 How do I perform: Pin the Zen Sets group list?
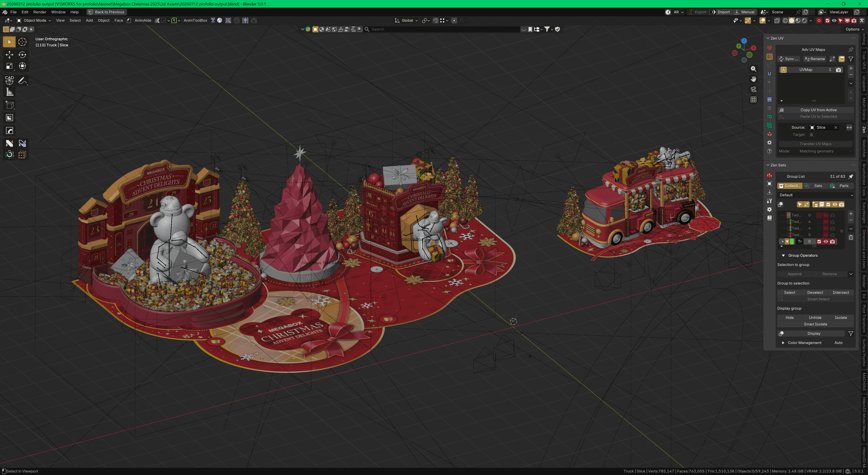(851, 176)
